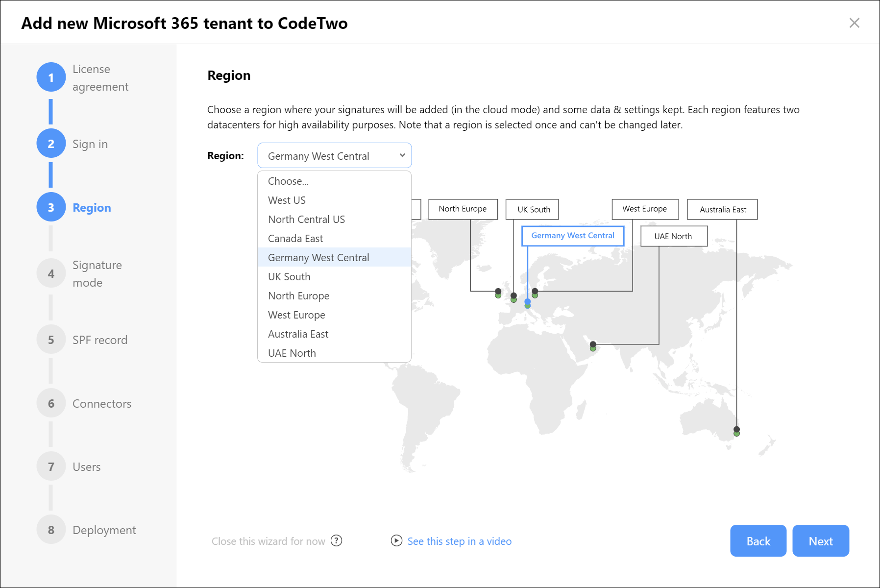Screen dimensions: 880x588
Task: Choose UK South from the dropdown list
Action: [x=334, y=276]
